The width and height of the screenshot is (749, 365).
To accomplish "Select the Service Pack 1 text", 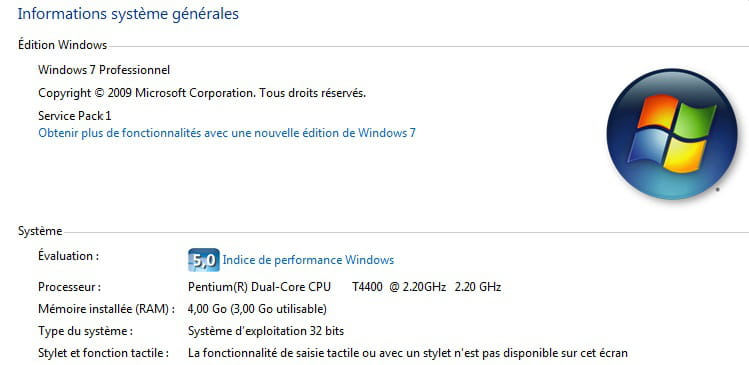I will pos(75,116).
